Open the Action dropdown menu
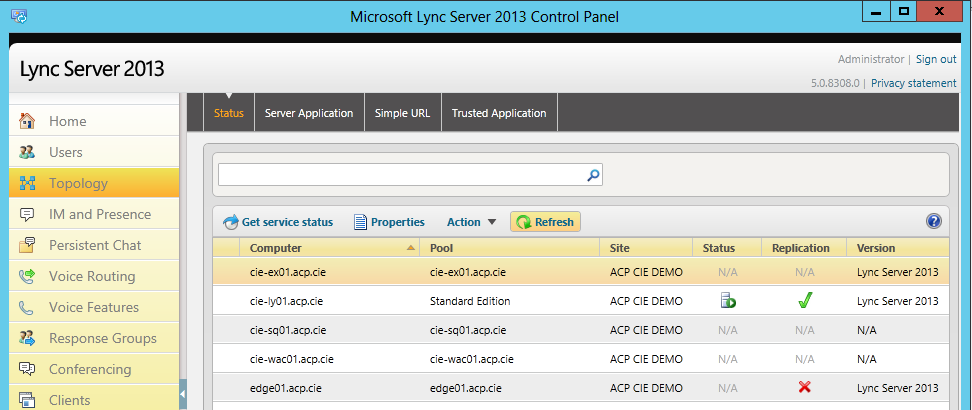 click(x=471, y=222)
